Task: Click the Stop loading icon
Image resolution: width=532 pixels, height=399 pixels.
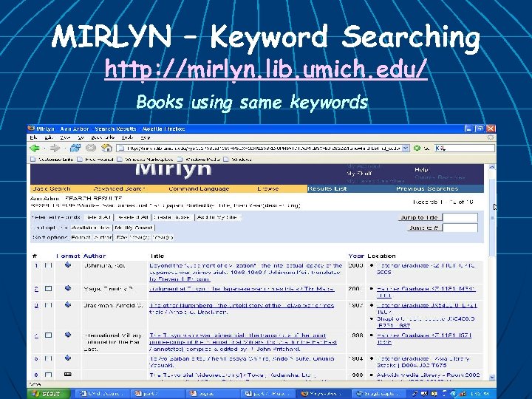Action: tap(91, 148)
